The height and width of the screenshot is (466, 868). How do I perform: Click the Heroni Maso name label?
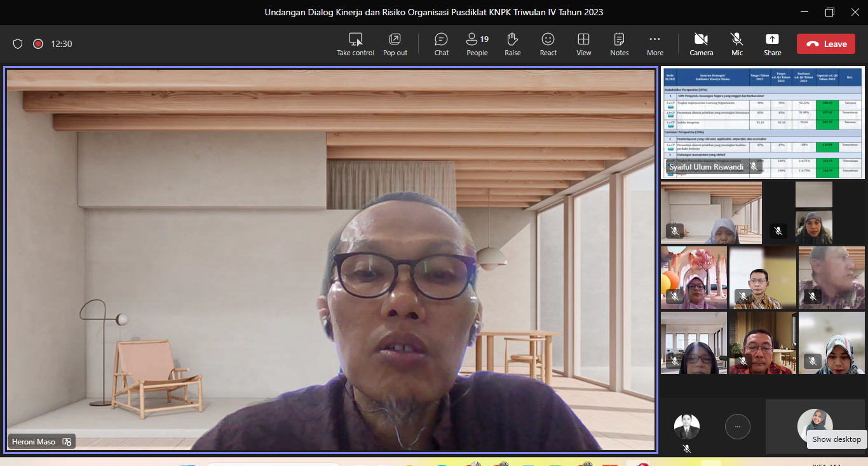point(34,441)
